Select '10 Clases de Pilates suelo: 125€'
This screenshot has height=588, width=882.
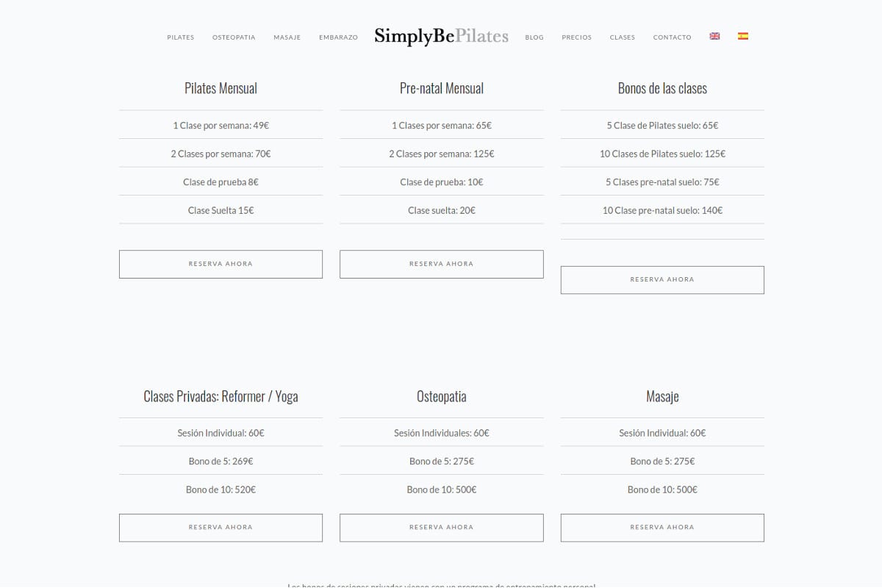(662, 154)
